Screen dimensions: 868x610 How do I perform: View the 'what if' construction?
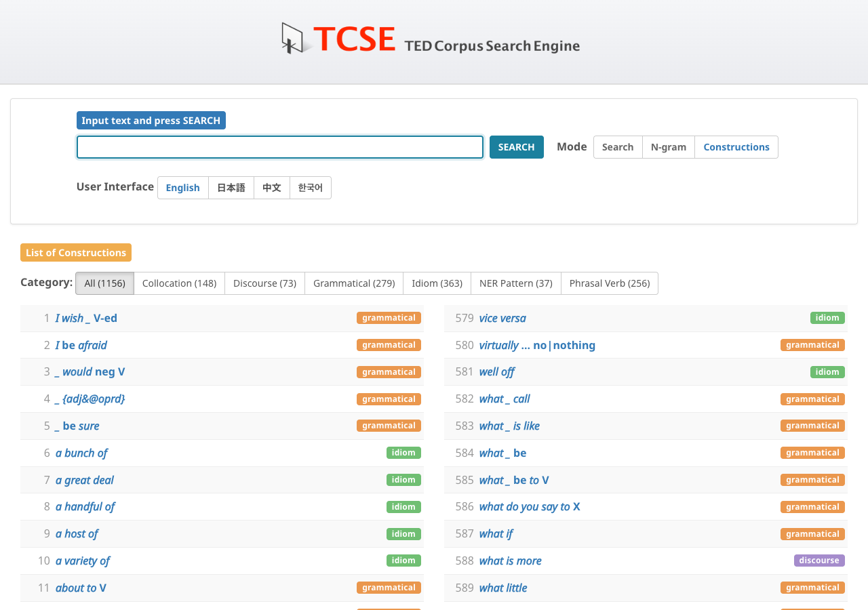(496, 533)
